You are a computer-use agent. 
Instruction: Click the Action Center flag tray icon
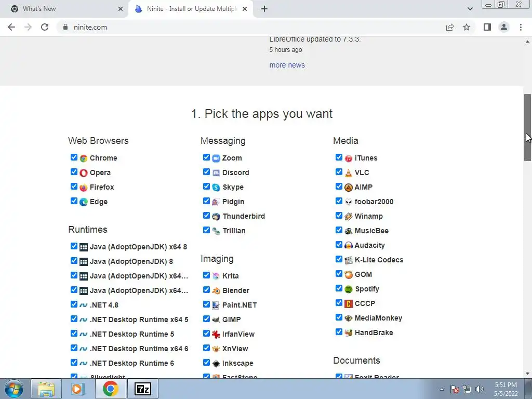pyautogui.click(x=455, y=389)
